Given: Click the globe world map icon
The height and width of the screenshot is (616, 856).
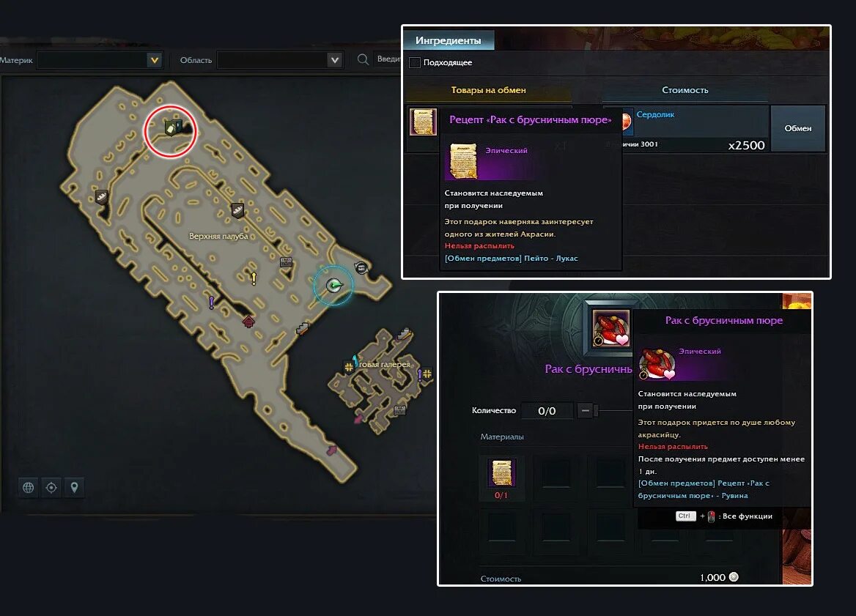Looking at the screenshot, I should [x=29, y=487].
